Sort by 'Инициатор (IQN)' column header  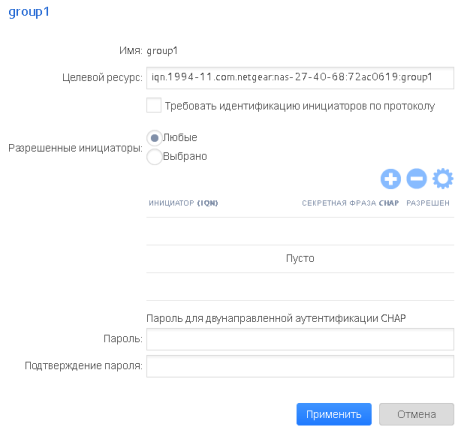183,203
